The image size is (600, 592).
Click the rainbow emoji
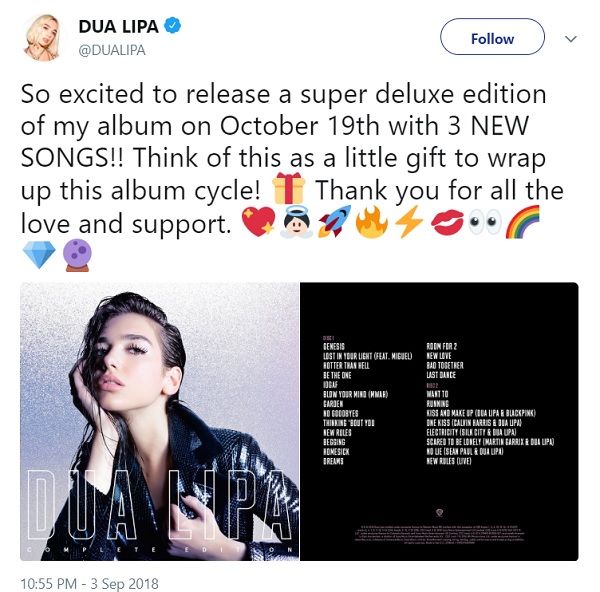[x=522, y=222]
